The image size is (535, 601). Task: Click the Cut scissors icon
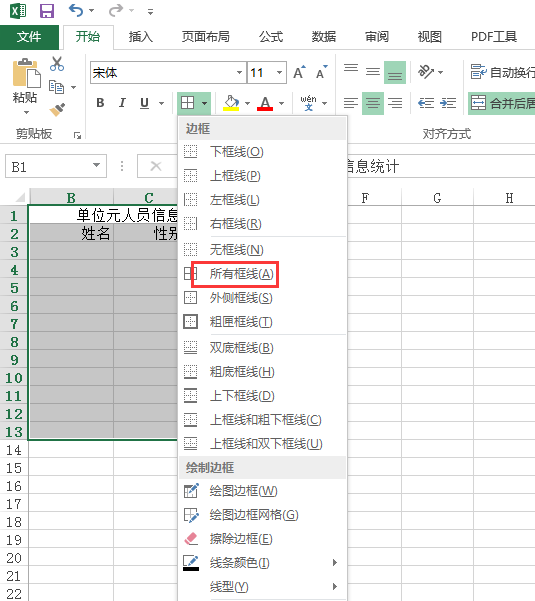(57, 64)
